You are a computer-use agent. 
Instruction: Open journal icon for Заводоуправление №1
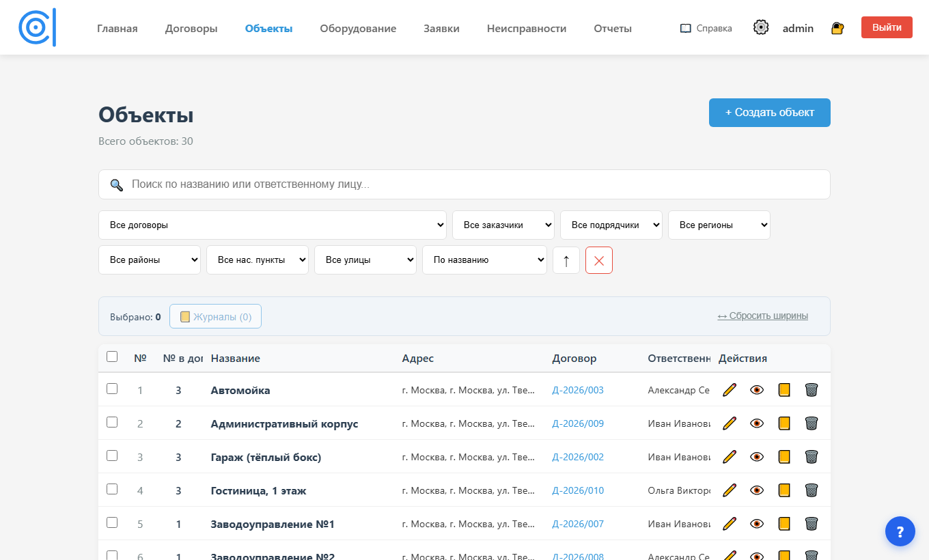tap(784, 524)
